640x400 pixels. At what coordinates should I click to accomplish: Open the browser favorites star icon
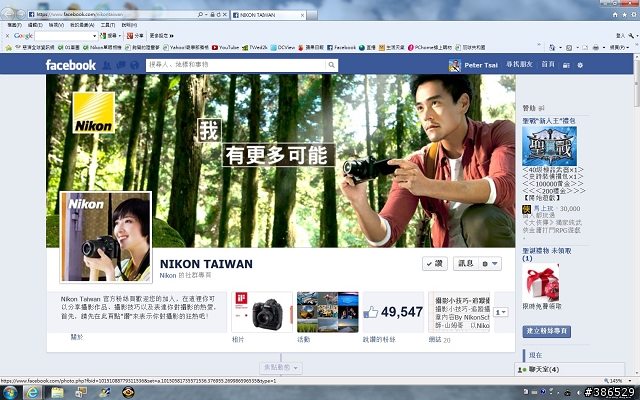tap(624, 15)
